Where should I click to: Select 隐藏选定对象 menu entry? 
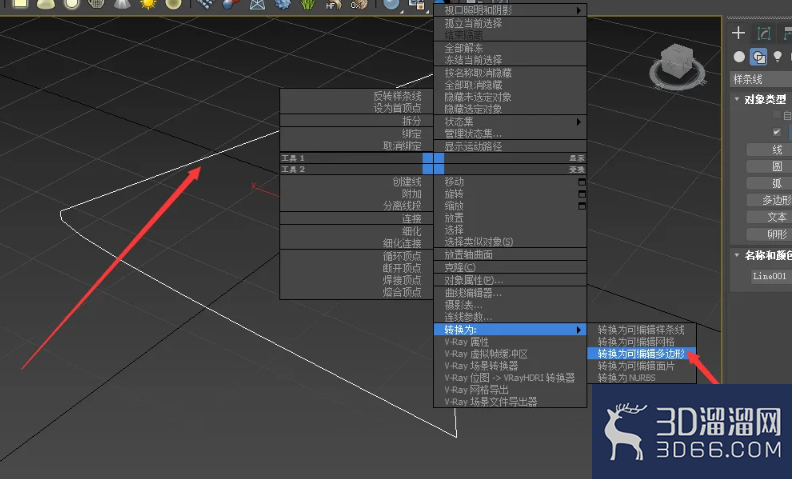click(510, 109)
